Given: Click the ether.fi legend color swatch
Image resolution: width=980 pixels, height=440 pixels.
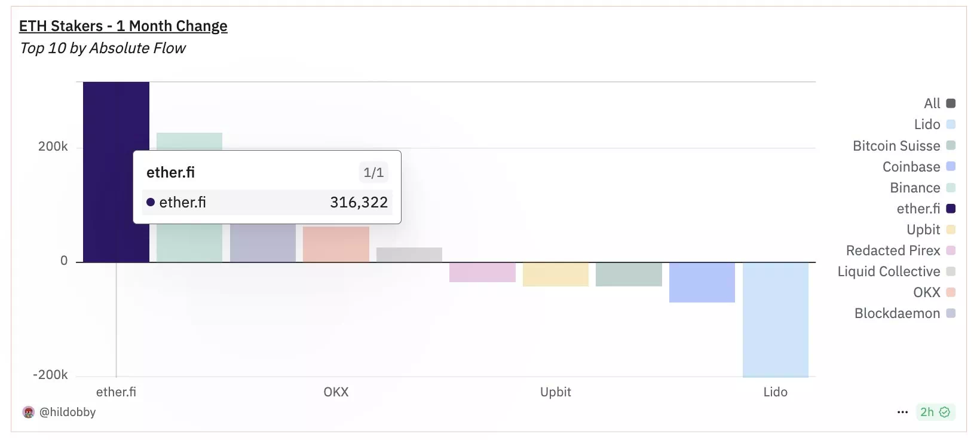Looking at the screenshot, I should tap(951, 209).
